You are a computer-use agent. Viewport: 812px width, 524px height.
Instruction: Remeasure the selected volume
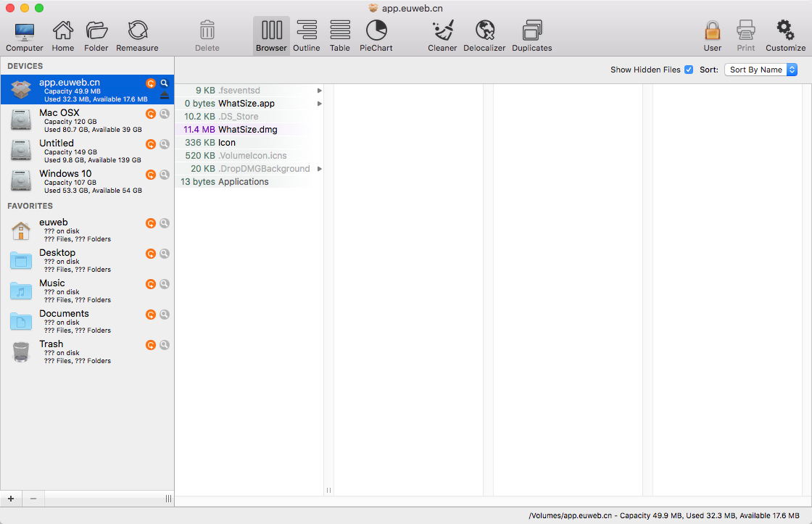pyautogui.click(x=137, y=36)
